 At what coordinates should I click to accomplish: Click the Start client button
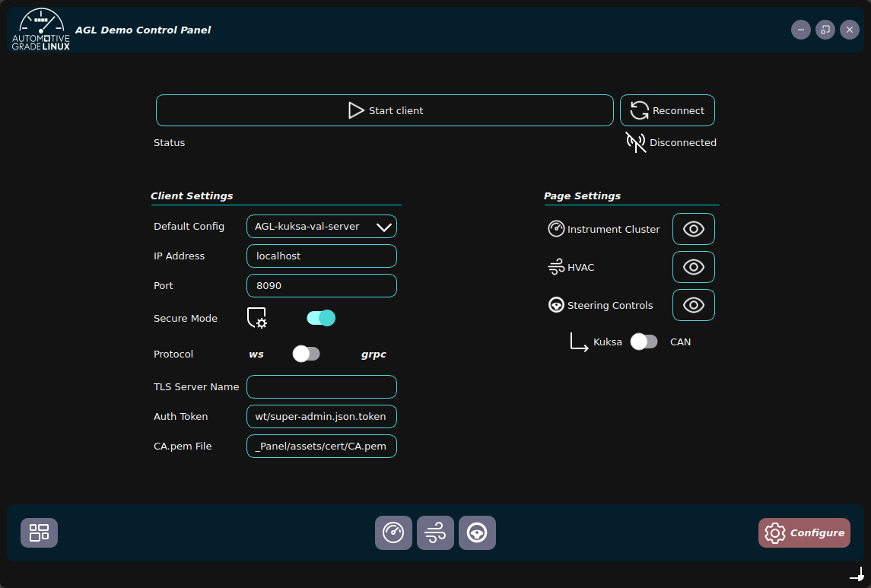[x=384, y=110]
